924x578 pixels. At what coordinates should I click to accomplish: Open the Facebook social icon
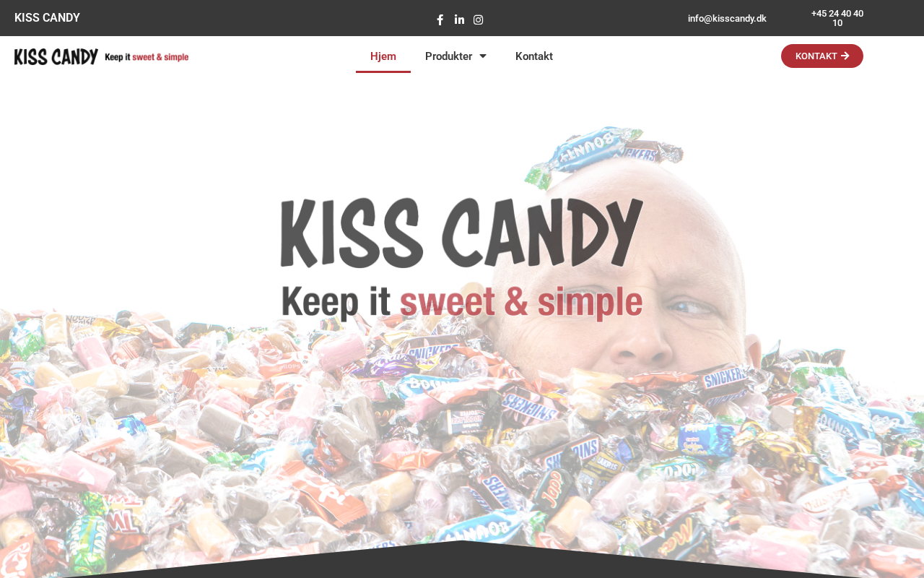440,20
